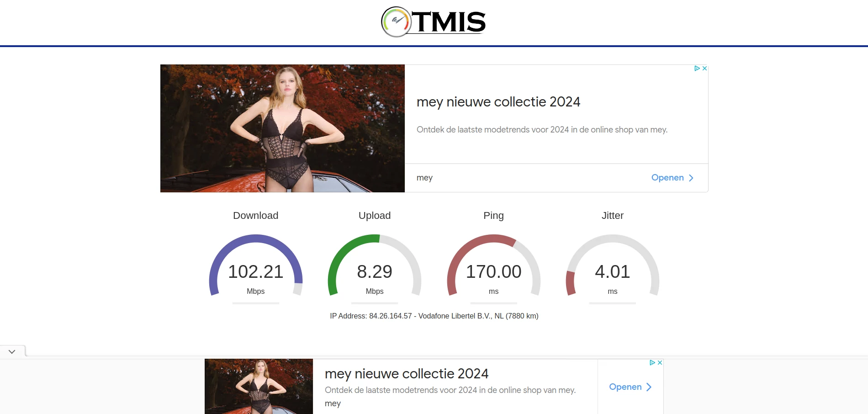Close the bottom banner ad with X
The width and height of the screenshot is (868, 414).
[x=660, y=362]
